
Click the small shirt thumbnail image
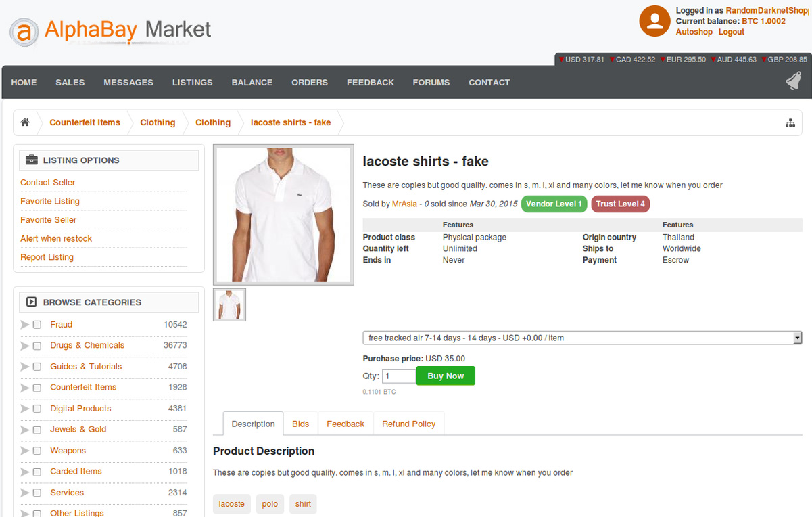pyautogui.click(x=230, y=305)
